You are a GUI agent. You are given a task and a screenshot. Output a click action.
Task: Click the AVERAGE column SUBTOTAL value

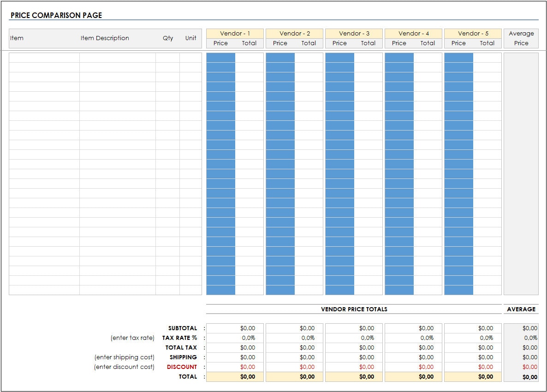tap(522, 328)
